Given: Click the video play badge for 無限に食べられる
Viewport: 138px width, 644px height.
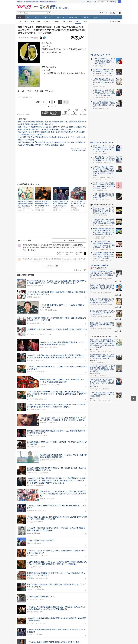Looking at the screenshot, I should point(119,213).
